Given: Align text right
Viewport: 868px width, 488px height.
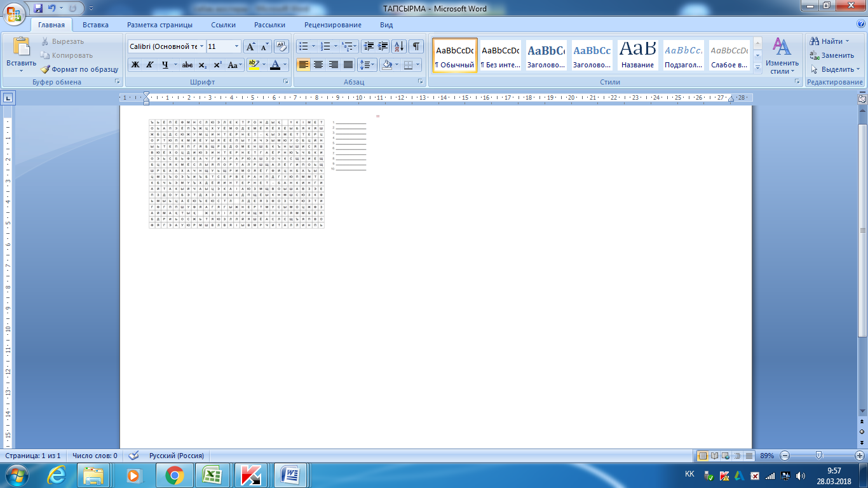Looking at the screenshot, I should pos(333,65).
